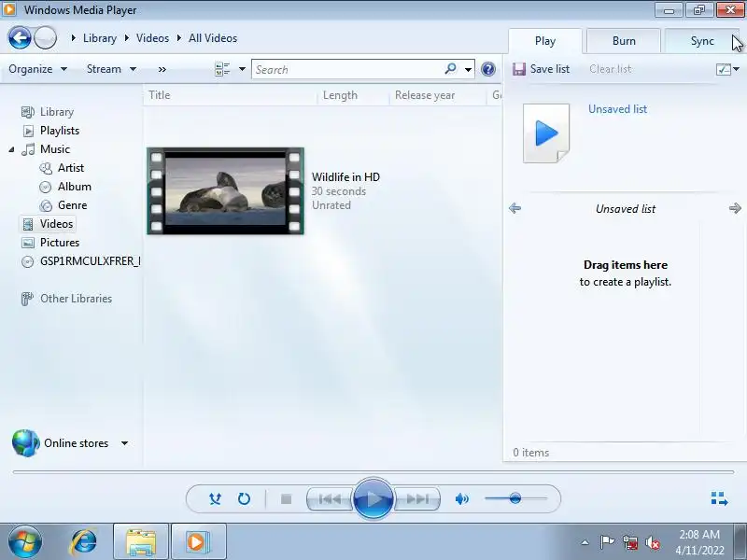
Task: Open dropdown arrow before Library breadcrumb
Action: pyautogui.click(x=73, y=38)
